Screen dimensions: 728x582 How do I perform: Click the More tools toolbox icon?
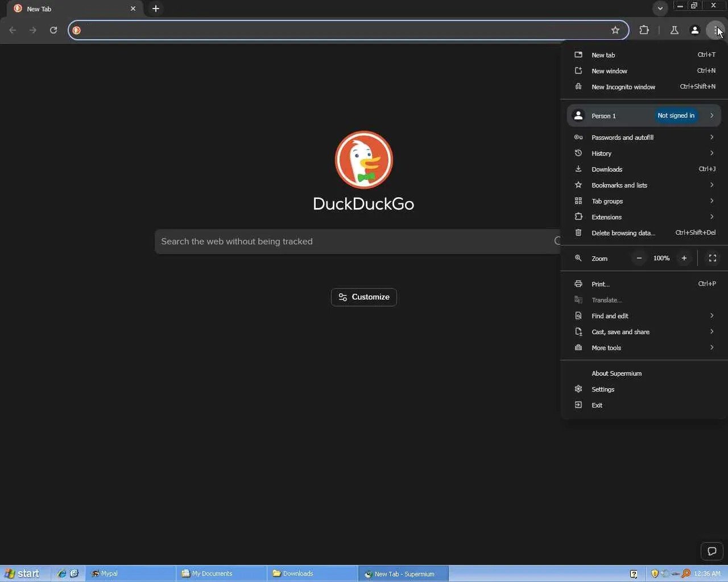click(578, 348)
